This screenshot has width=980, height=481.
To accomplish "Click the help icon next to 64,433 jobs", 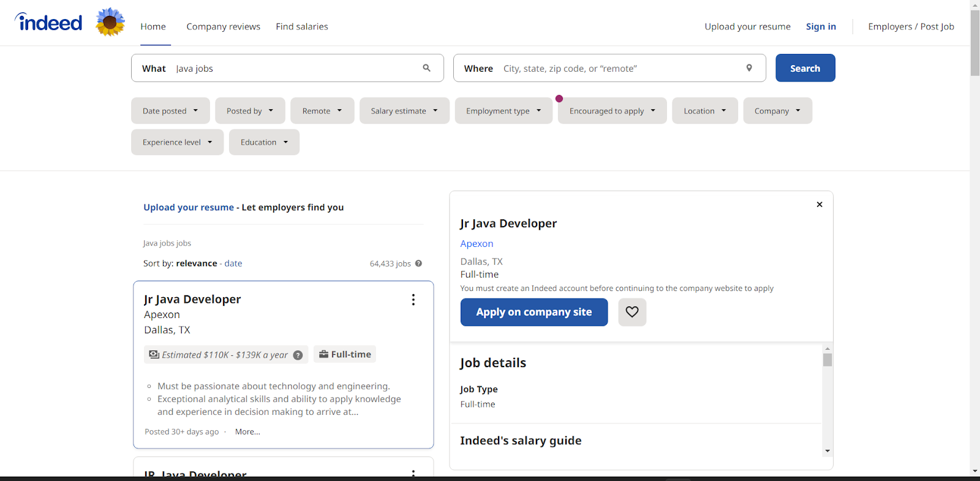I will (419, 263).
